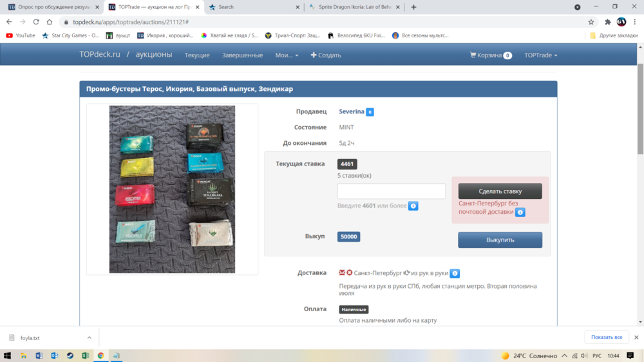This screenshot has height=362, width=644.
Task: Open the TOPTrade account dropdown
Action: click(x=540, y=55)
